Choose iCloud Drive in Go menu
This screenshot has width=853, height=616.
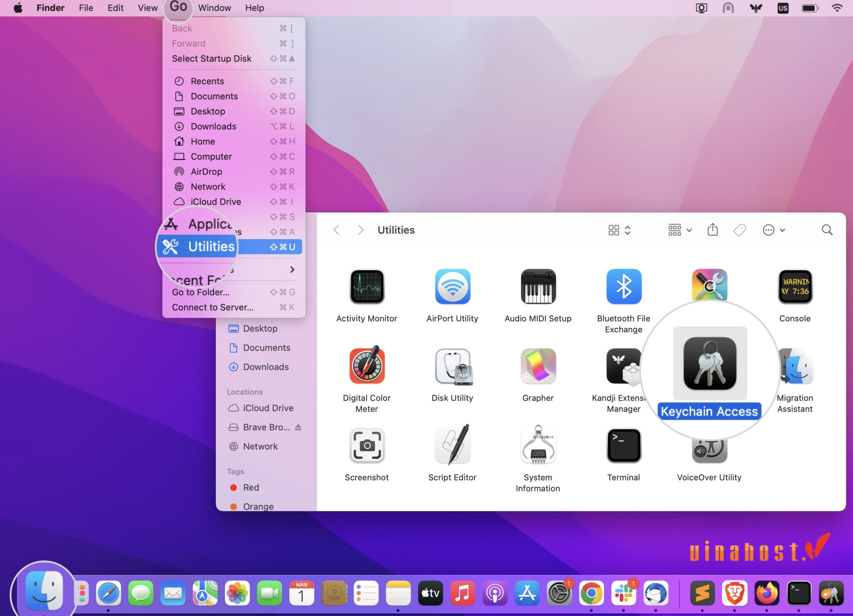(x=234, y=202)
